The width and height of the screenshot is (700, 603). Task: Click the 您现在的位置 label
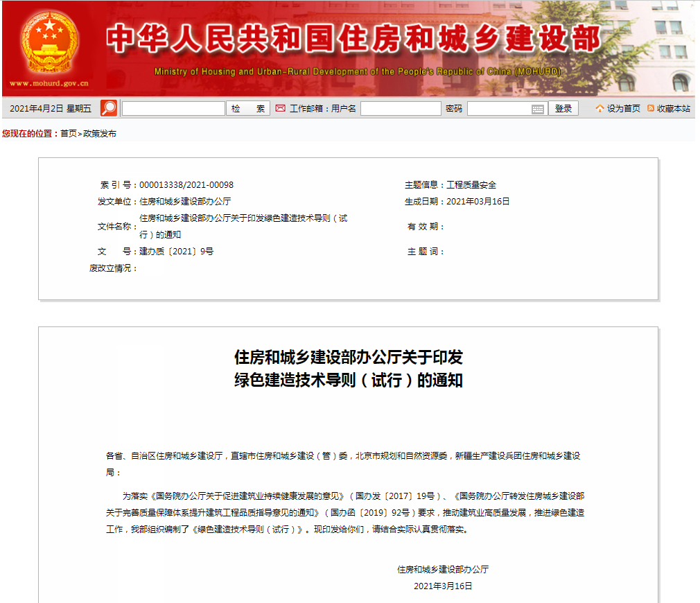point(30,134)
